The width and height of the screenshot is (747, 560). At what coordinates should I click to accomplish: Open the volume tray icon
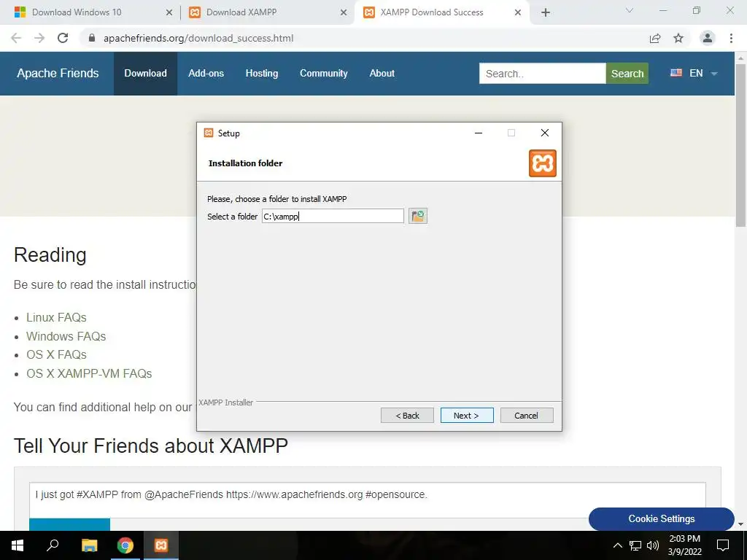tap(653, 545)
